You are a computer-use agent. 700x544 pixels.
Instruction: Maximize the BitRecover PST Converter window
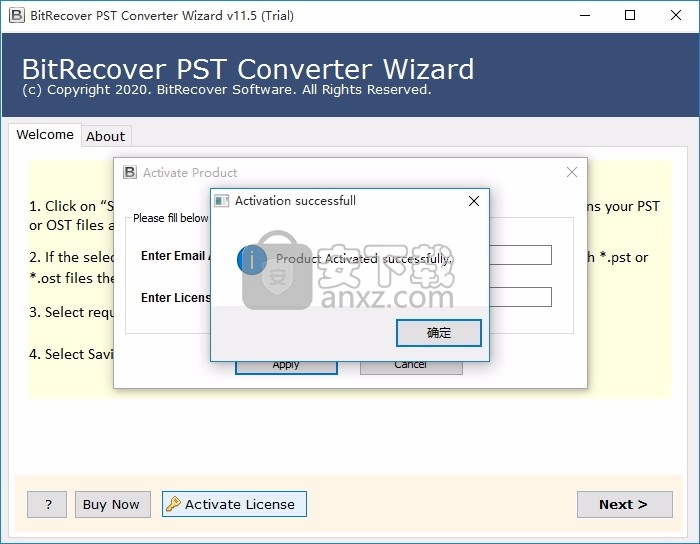(x=630, y=15)
